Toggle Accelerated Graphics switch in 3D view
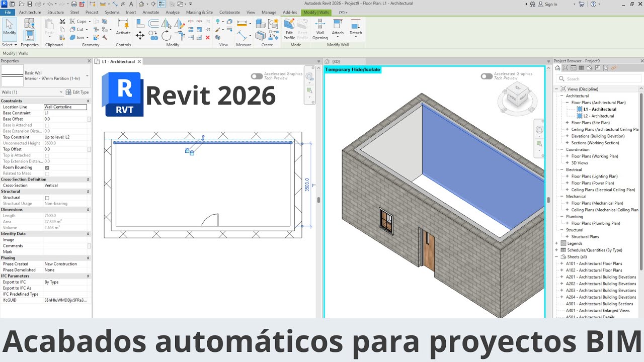Screen dimensions: 644x362 click(487, 76)
